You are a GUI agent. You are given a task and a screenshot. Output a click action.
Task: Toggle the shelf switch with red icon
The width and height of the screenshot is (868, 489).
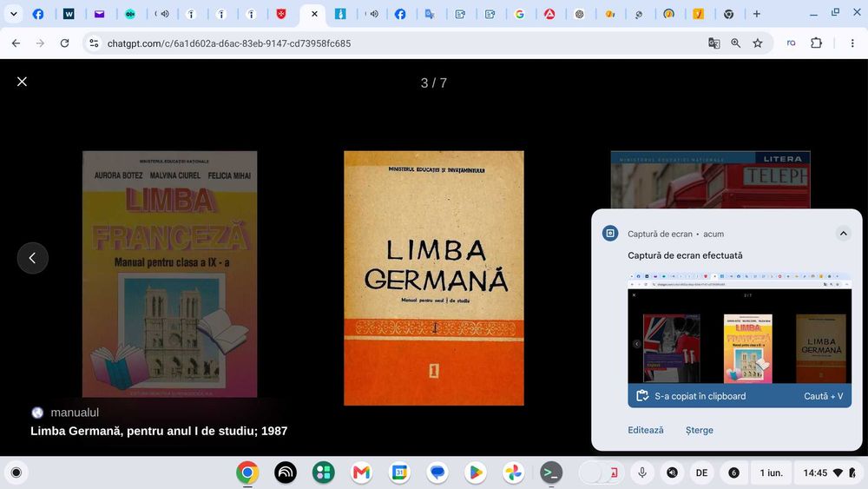[601, 472]
